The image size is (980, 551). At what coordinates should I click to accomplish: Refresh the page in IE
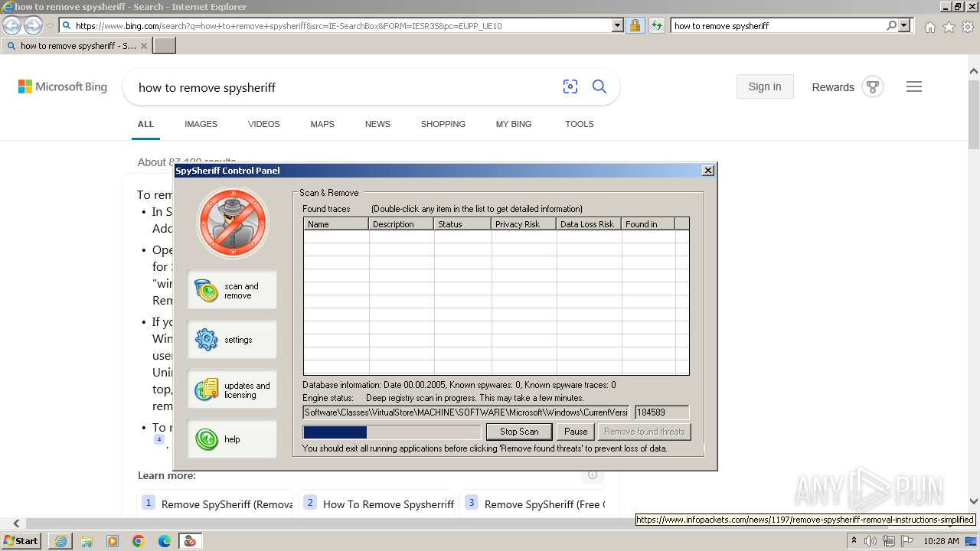coord(656,26)
